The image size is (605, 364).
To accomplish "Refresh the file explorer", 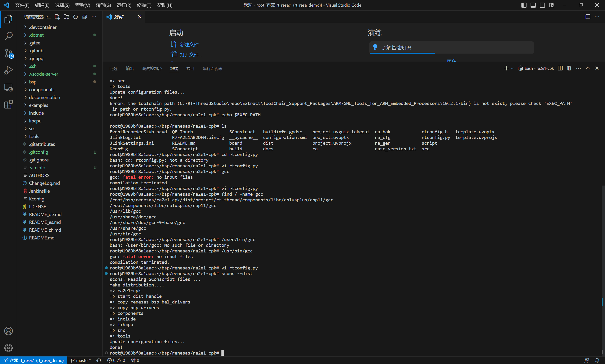I will coord(76,17).
